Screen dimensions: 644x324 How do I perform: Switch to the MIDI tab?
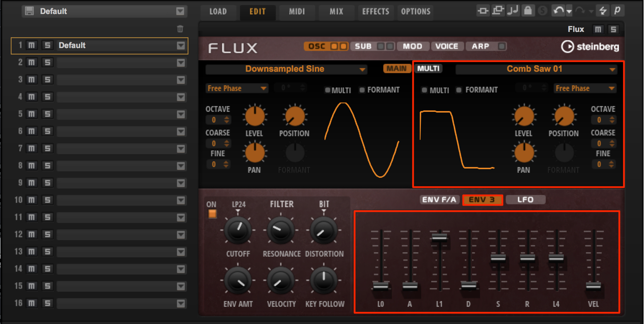[297, 12]
